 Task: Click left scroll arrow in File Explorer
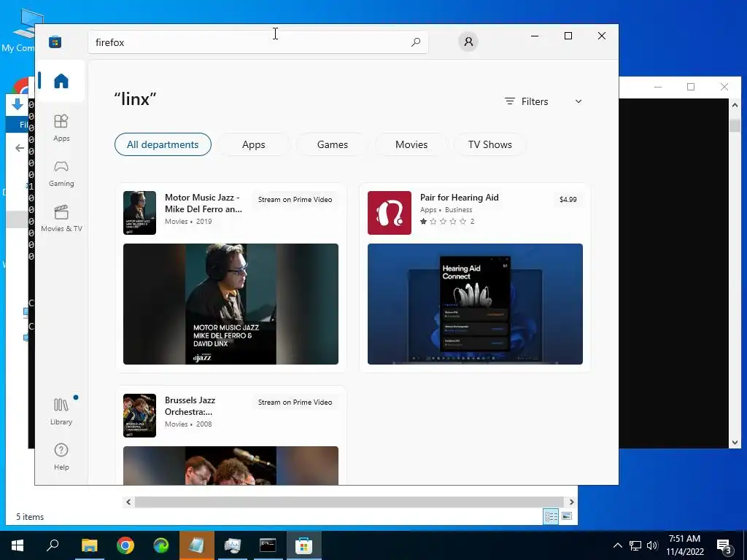(128, 502)
